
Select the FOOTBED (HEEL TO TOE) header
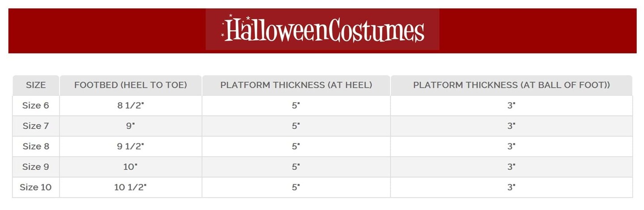[131, 85]
